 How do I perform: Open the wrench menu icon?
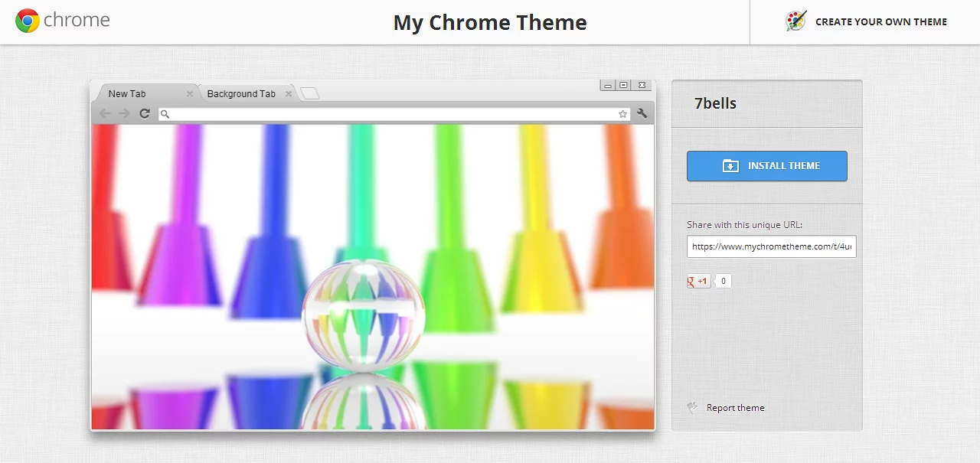tap(642, 114)
